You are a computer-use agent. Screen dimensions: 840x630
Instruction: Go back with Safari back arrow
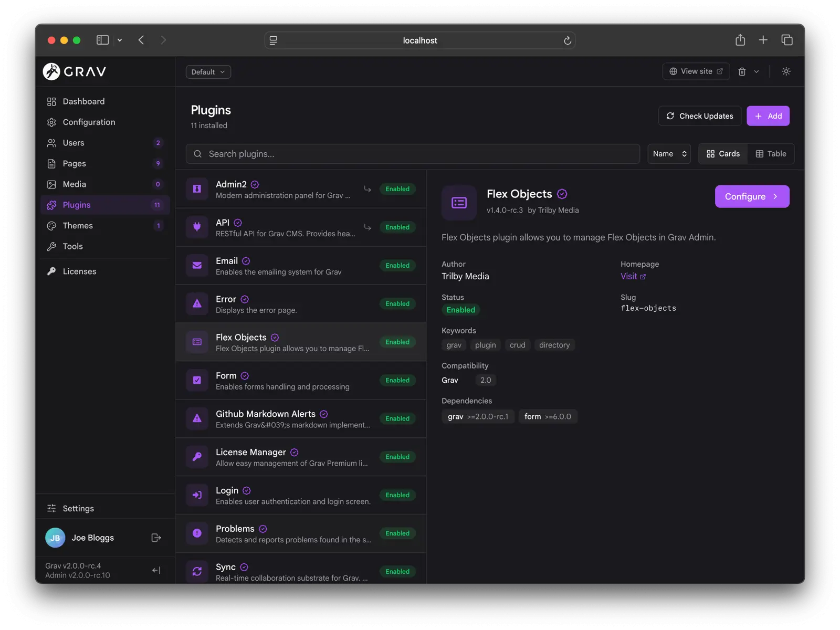pos(141,40)
